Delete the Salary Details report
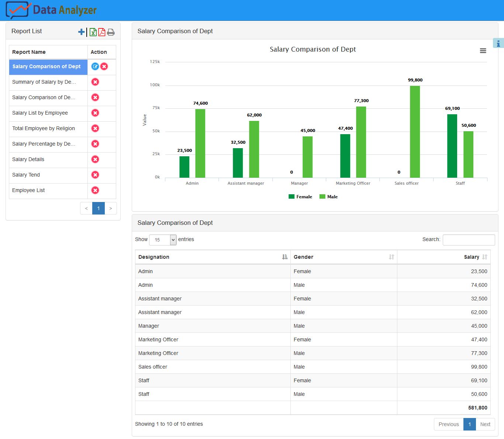 pos(95,159)
